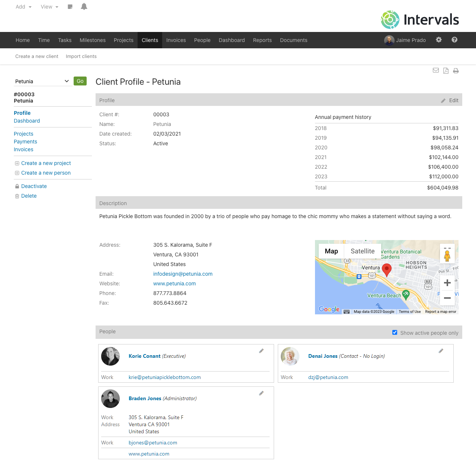Open the Invoices navigation tab

tap(176, 40)
